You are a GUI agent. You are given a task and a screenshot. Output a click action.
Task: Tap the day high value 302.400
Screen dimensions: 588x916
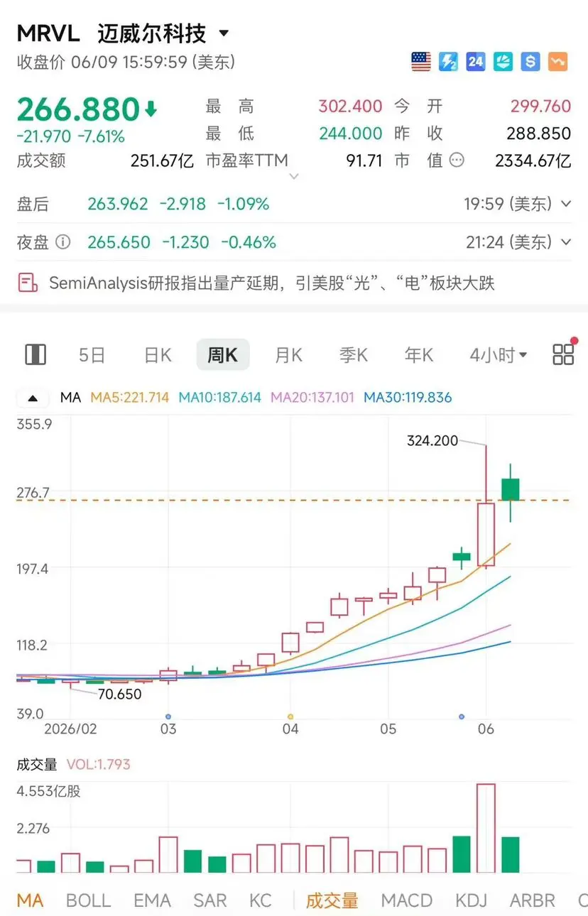(x=350, y=107)
